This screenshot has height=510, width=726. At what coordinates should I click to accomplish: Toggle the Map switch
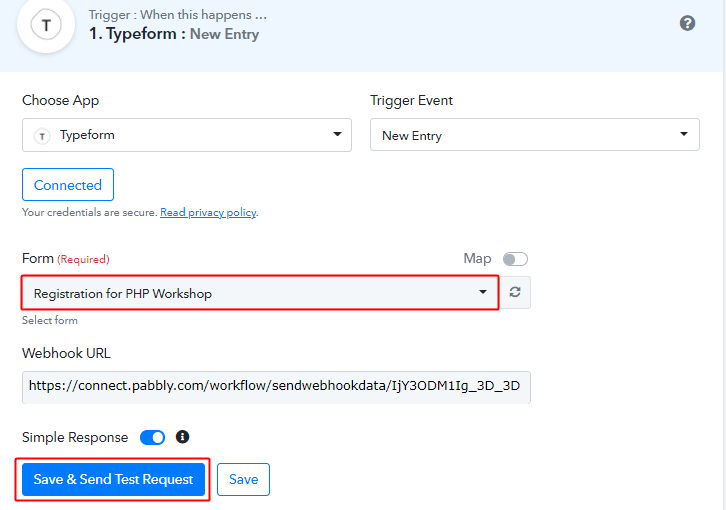point(515,259)
